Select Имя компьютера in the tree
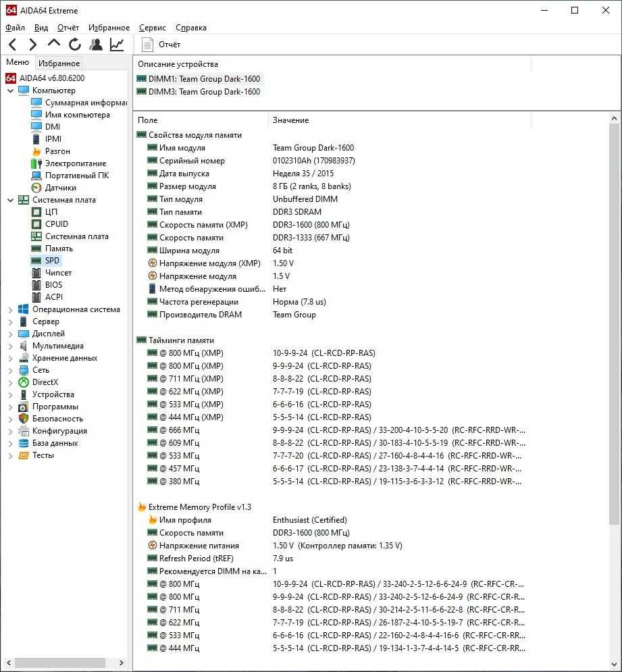This screenshot has width=622, height=672. (x=78, y=115)
